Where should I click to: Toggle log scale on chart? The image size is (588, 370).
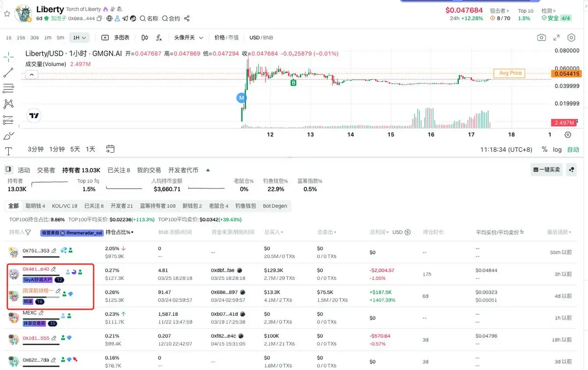(558, 149)
